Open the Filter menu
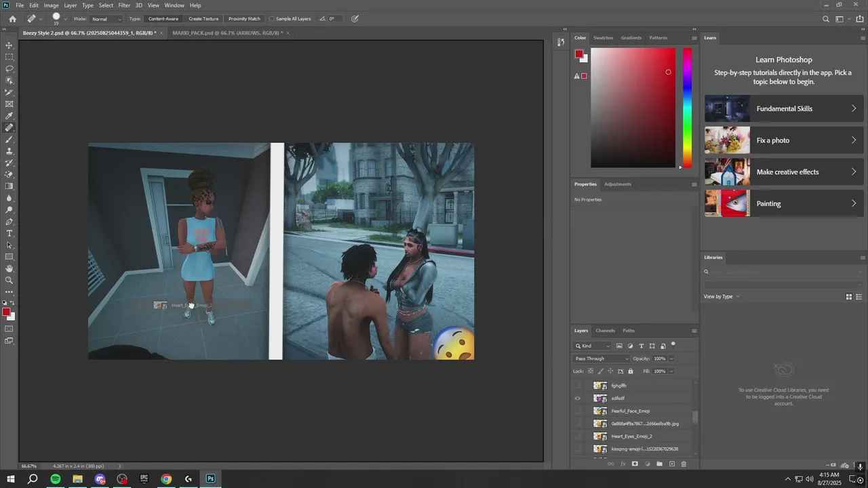Screen dimensions: 868x488 (x=124, y=5)
